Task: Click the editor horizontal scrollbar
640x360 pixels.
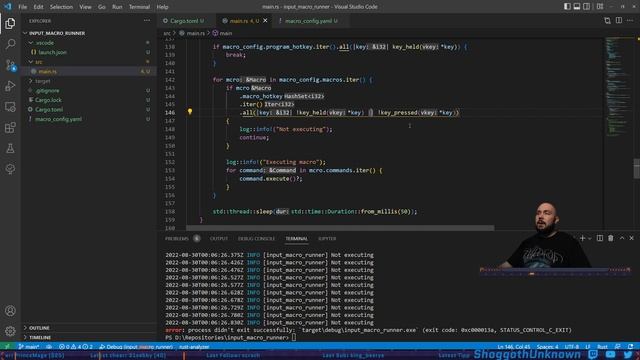Action: [340, 228]
